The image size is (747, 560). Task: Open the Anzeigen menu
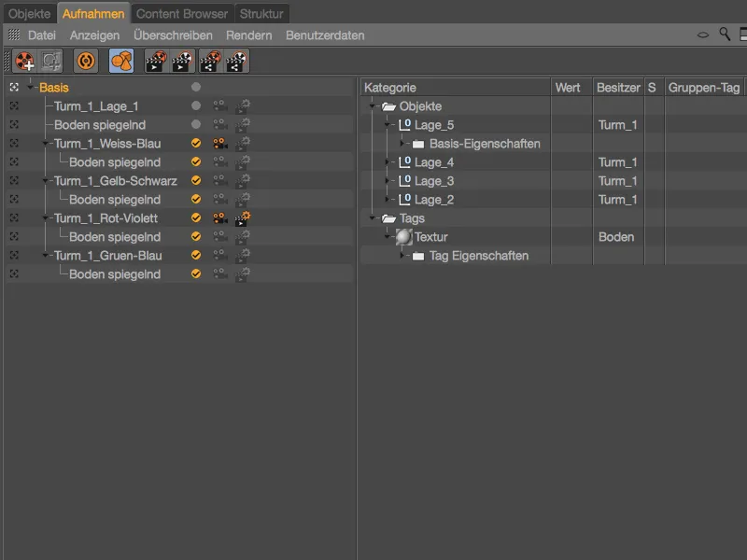coord(95,35)
